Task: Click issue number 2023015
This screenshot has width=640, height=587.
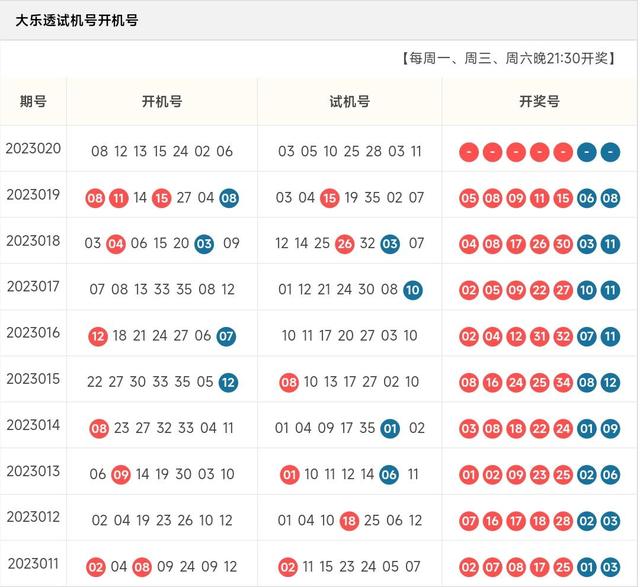Action: coord(33,379)
